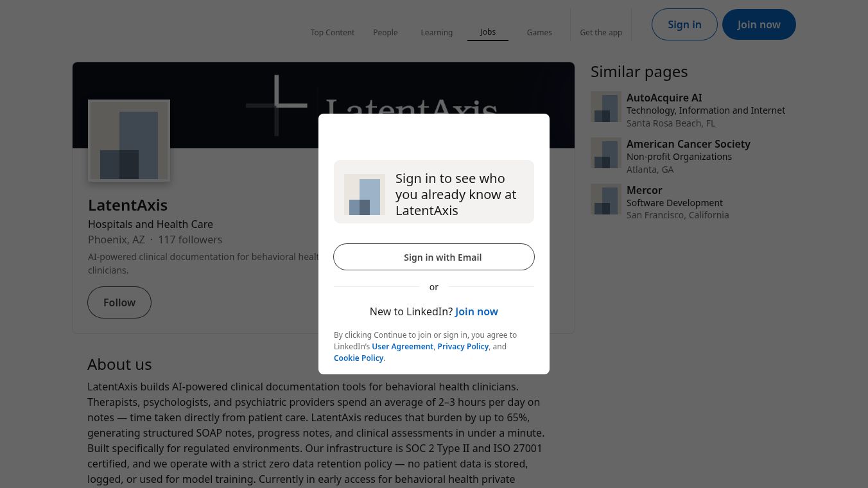Open the Cookie Policy link
The width and height of the screenshot is (868, 488).
pos(358,358)
